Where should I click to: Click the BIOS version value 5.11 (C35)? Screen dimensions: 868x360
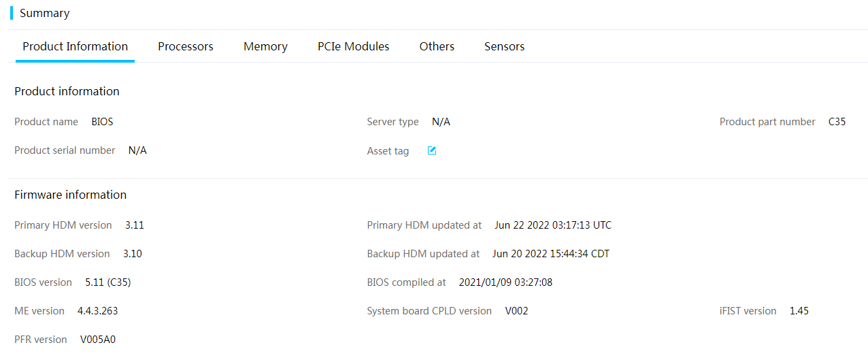click(108, 282)
